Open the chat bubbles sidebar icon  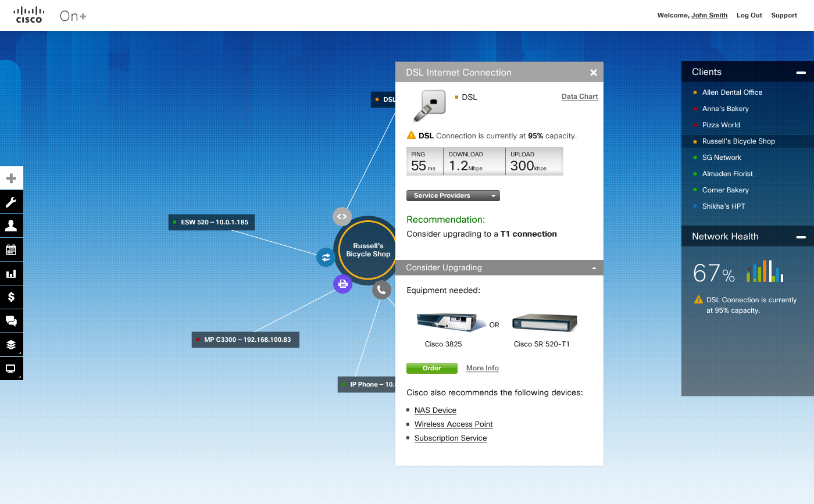[11, 321]
